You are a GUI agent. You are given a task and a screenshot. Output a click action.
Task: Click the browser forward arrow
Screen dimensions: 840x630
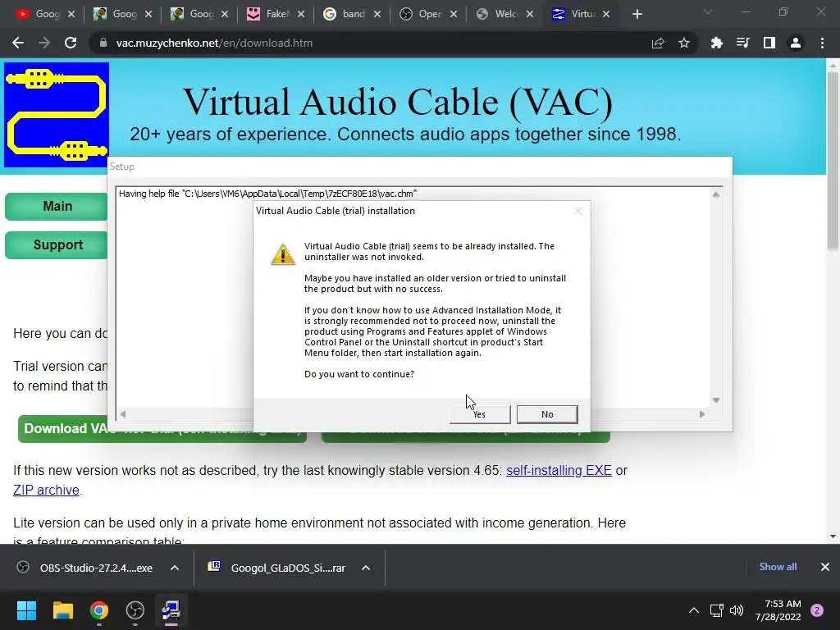[44, 43]
